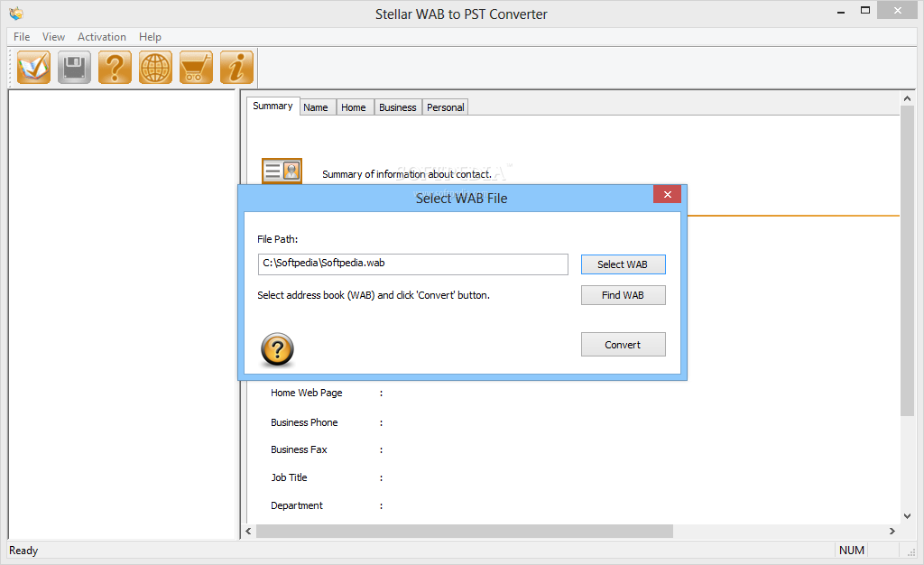Click the information 'i' toolbar icon
The width and height of the screenshot is (924, 565).
coord(237,67)
